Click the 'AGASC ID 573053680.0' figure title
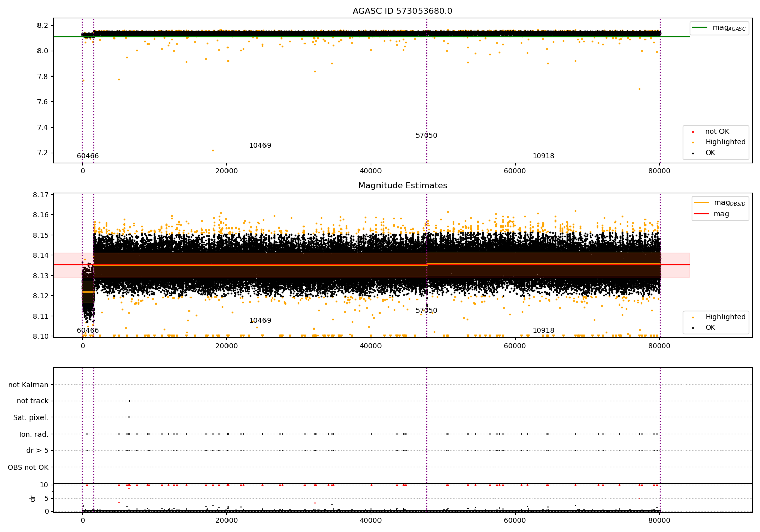The width and height of the screenshot is (760, 532). [x=402, y=11]
